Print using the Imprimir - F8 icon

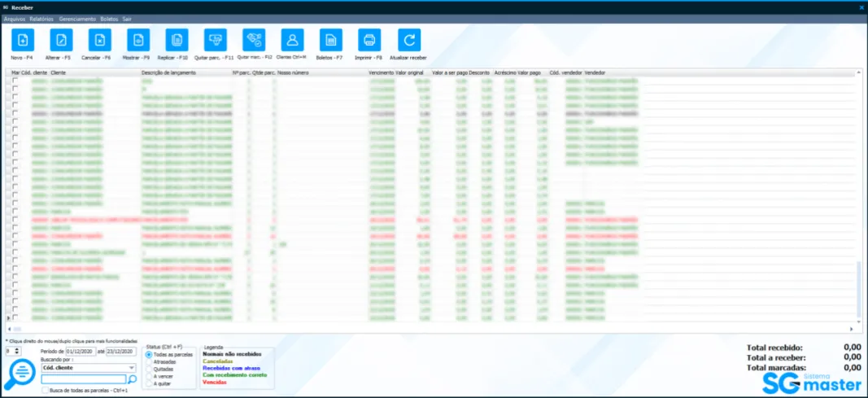(369, 40)
